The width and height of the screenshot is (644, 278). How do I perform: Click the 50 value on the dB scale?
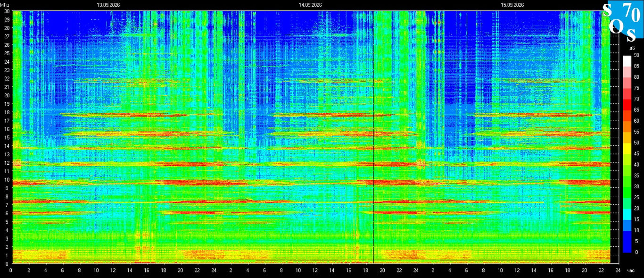(636, 143)
